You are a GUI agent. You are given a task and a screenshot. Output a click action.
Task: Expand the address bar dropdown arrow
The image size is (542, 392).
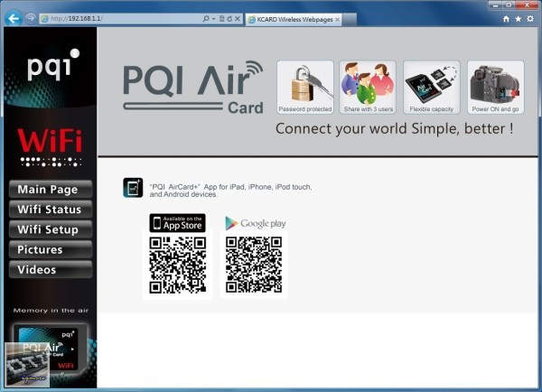[x=213, y=19]
